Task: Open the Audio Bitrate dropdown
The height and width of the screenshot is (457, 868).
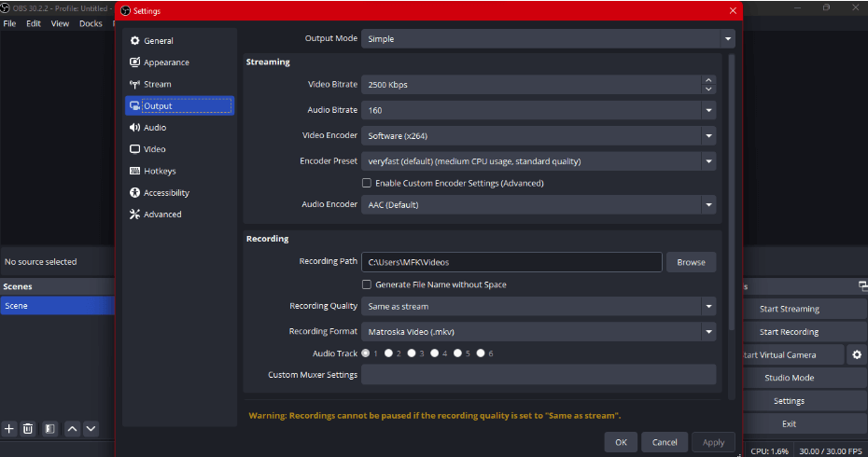Action: coord(539,110)
